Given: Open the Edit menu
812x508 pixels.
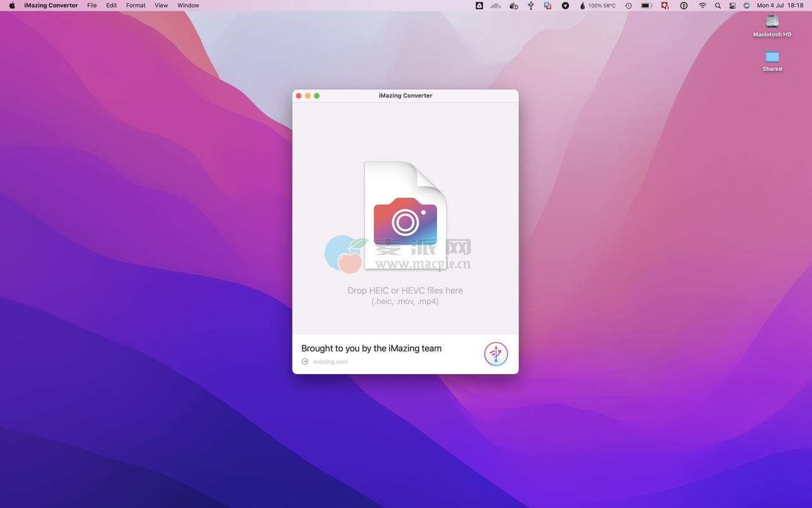Looking at the screenshot, I should [x=111, y=5].
